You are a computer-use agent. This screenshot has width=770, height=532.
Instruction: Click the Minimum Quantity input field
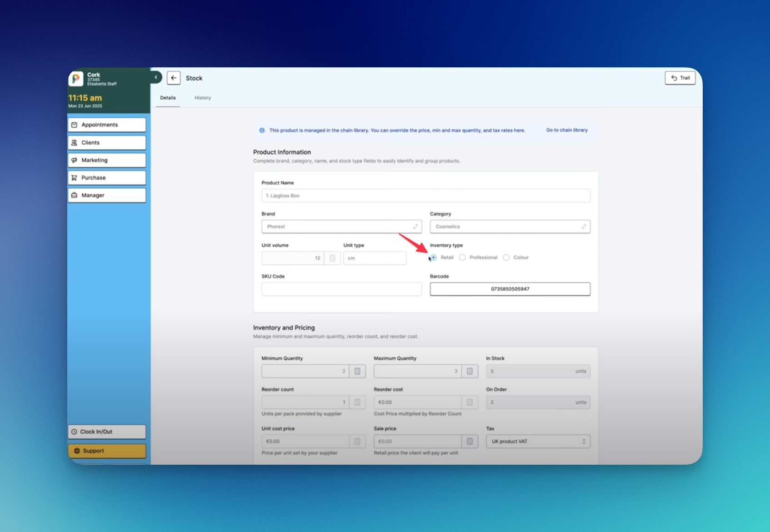(x=305, y=371)
